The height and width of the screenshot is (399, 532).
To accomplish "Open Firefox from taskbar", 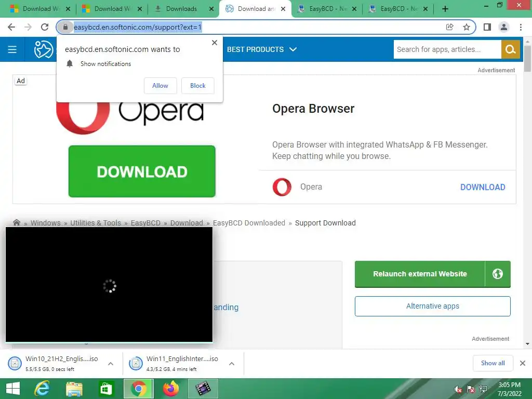I will pos(170,389).
